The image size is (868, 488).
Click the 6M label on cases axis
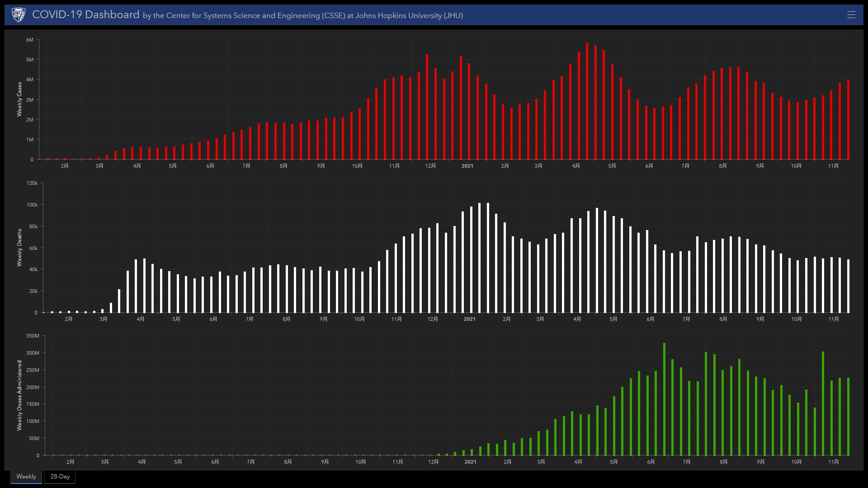(x=30, y=40)
